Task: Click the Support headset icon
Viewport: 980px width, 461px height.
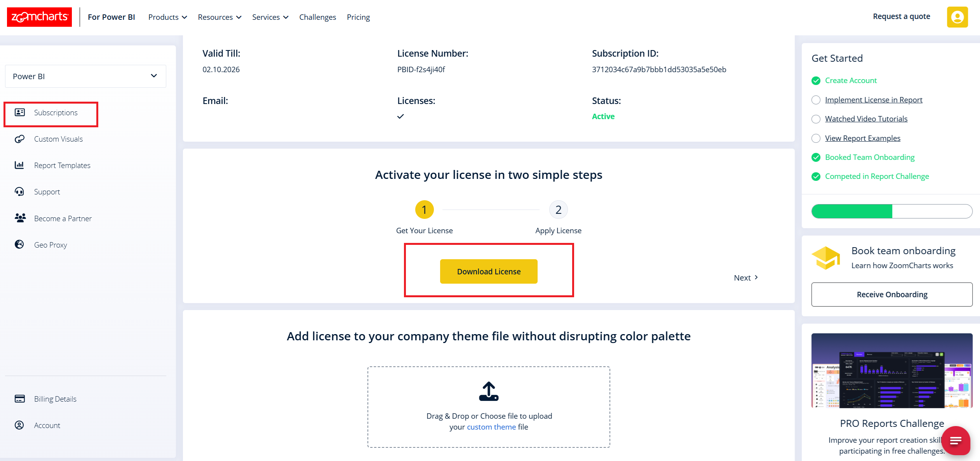Action: coord(20,191)
